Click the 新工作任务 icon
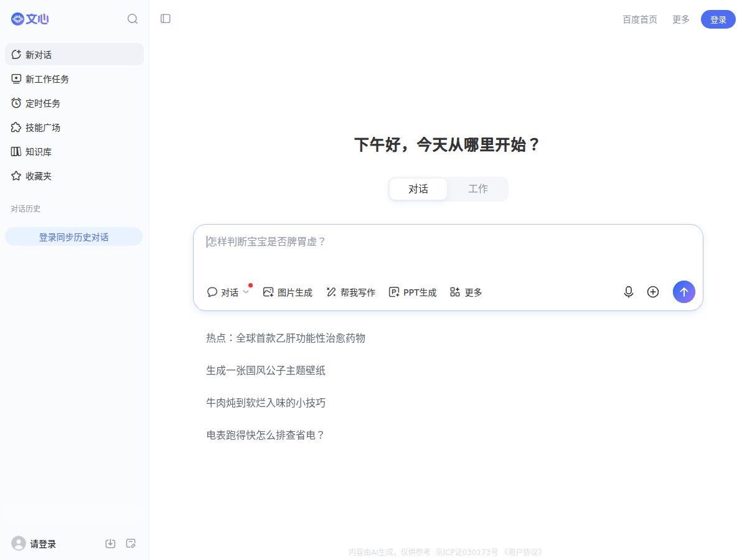 click(16, 79)
